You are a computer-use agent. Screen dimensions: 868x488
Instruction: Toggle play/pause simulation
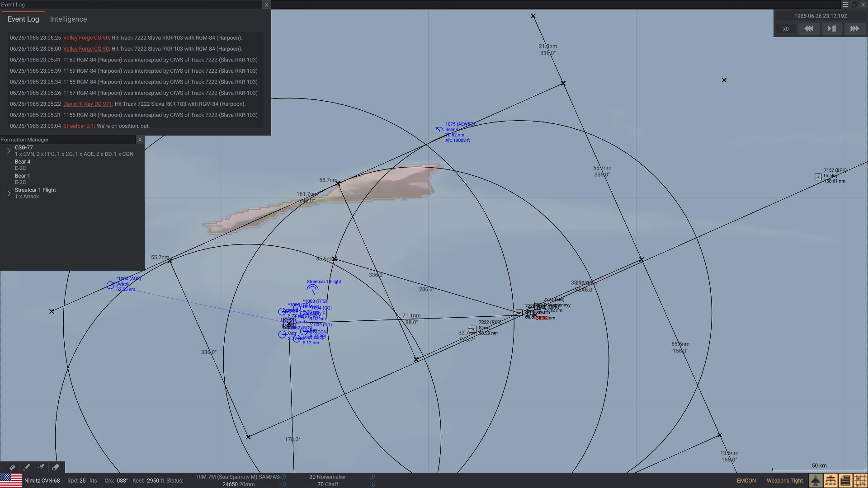831,28
